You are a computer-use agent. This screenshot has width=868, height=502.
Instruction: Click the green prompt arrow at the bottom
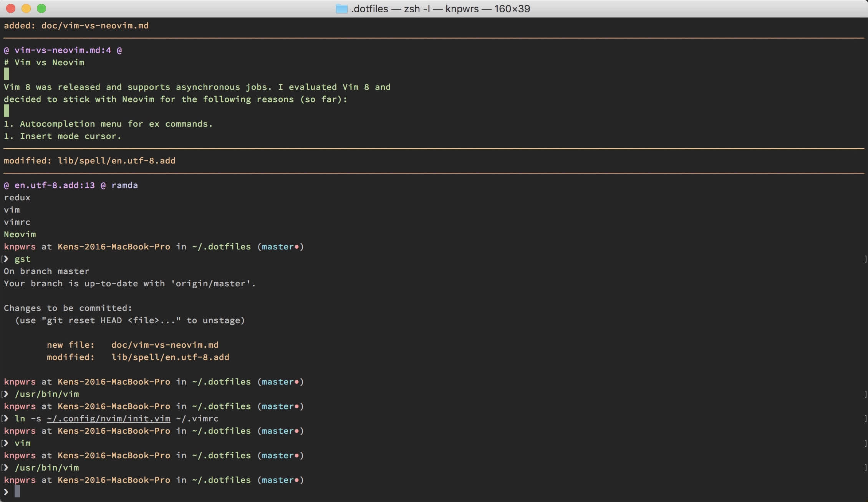(5, 492)
